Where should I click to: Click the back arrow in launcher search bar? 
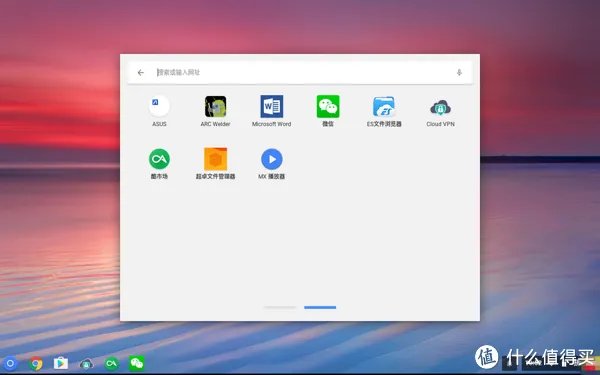click(140, 72)
